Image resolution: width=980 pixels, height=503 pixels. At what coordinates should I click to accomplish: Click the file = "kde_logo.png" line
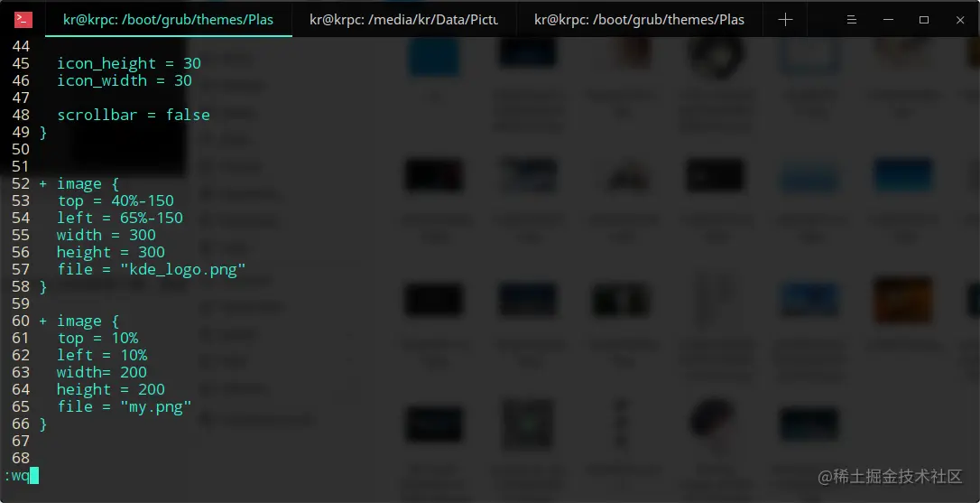[152, 270]
